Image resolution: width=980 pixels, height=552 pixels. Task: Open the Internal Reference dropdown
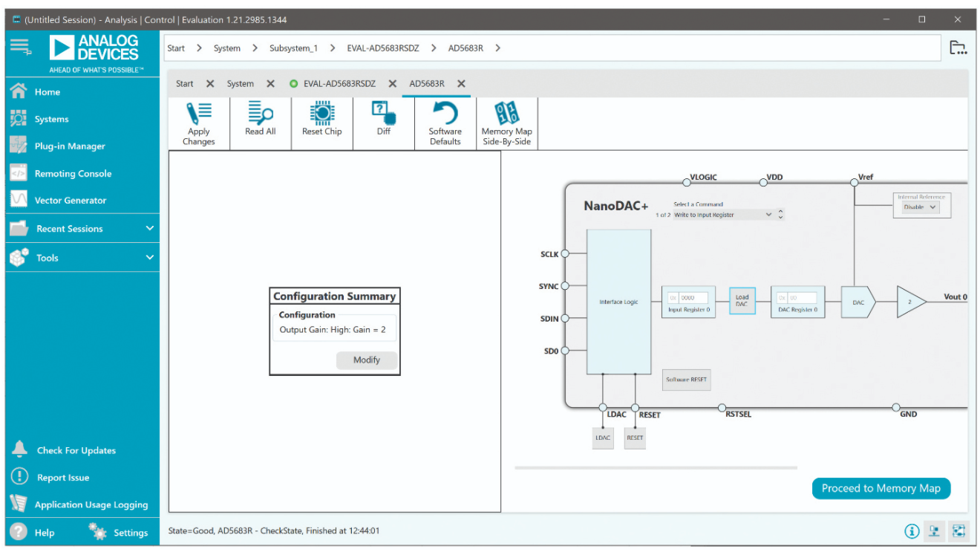(921, 207)
